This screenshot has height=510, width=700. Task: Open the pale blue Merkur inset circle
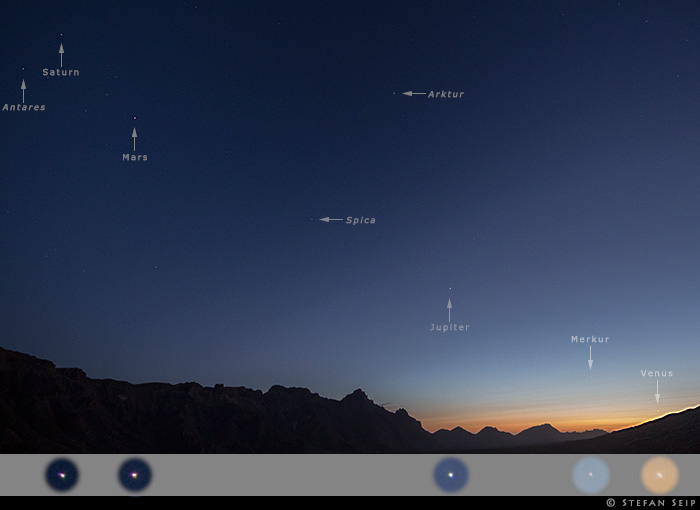point(591,475)
